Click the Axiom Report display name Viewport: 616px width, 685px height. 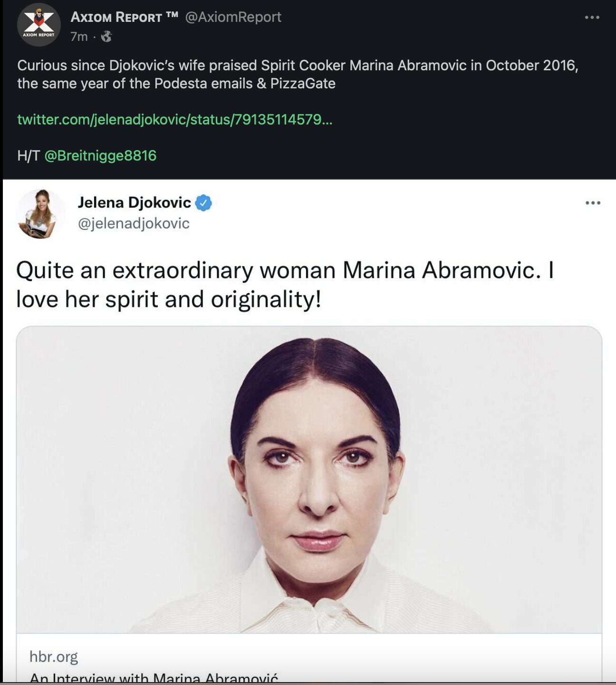tap(116, 17)
